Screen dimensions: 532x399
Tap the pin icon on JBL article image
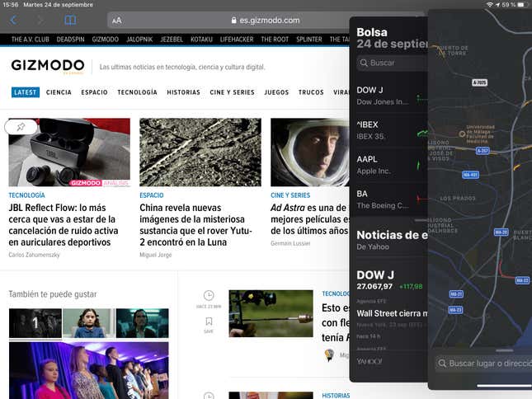21,127
